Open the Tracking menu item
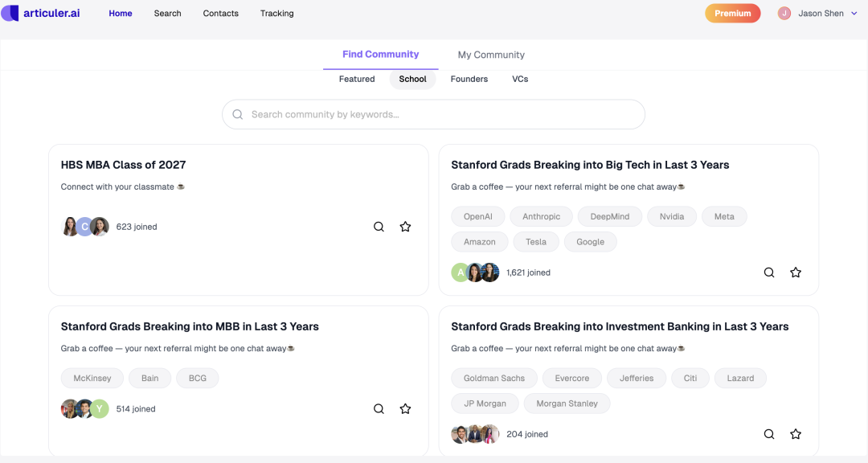Viewport: 868px width, 463px height. point(276,14)
